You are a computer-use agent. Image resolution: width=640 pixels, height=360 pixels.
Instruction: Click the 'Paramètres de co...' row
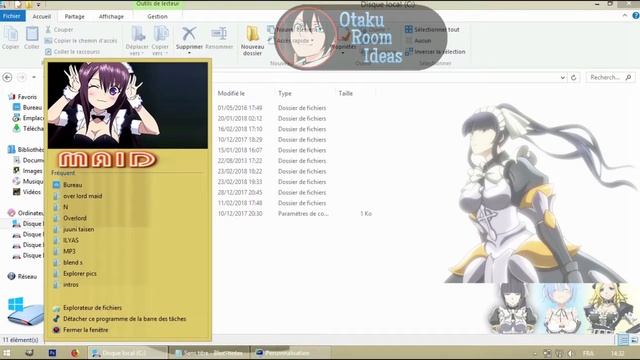pyautogui.click(x=304, y=213)
